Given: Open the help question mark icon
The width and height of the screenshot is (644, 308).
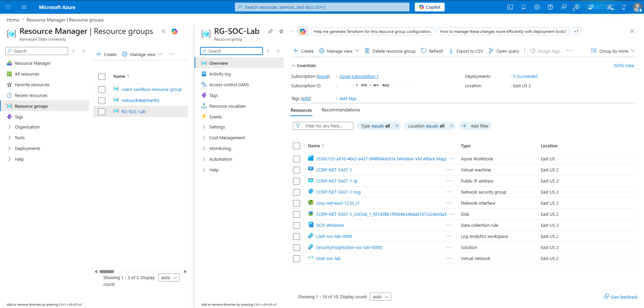Looking at the screenshot, I should pos(550,7).
